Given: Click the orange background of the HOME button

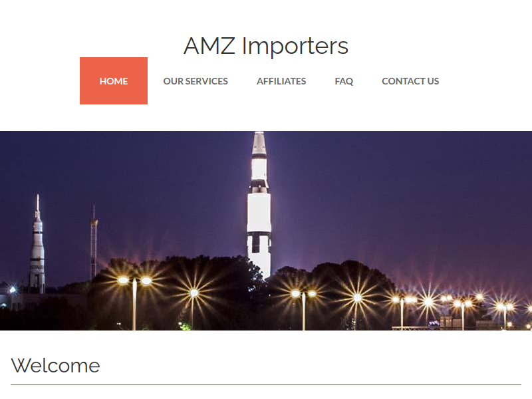Looking at the screenshot, I should click(x=114, y=96).
